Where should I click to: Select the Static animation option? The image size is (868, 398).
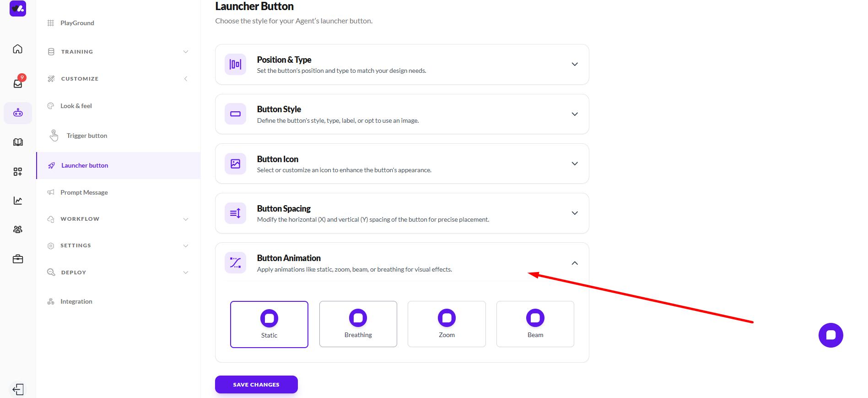point(269,324)
